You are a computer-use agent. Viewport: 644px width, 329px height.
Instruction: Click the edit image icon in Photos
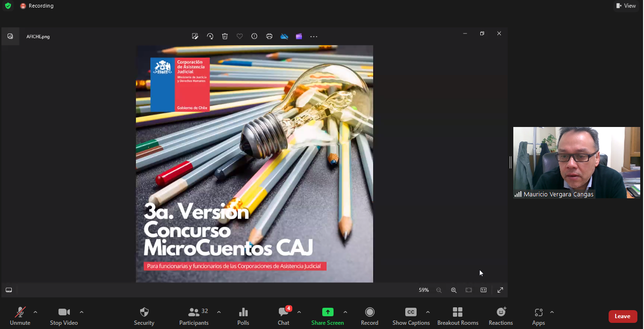[195, 36]
